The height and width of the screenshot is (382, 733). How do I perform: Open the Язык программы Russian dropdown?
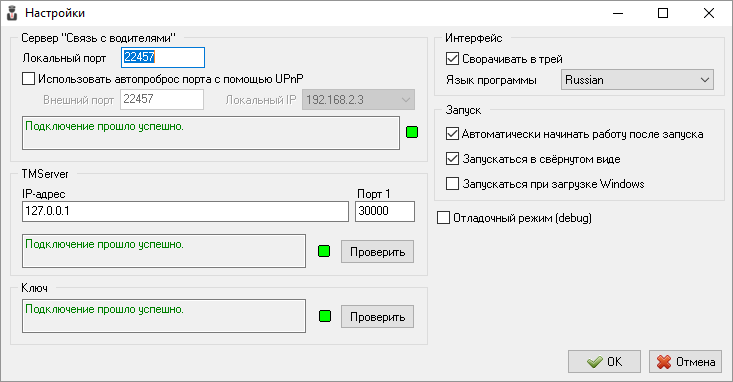[x=637, y=80]
